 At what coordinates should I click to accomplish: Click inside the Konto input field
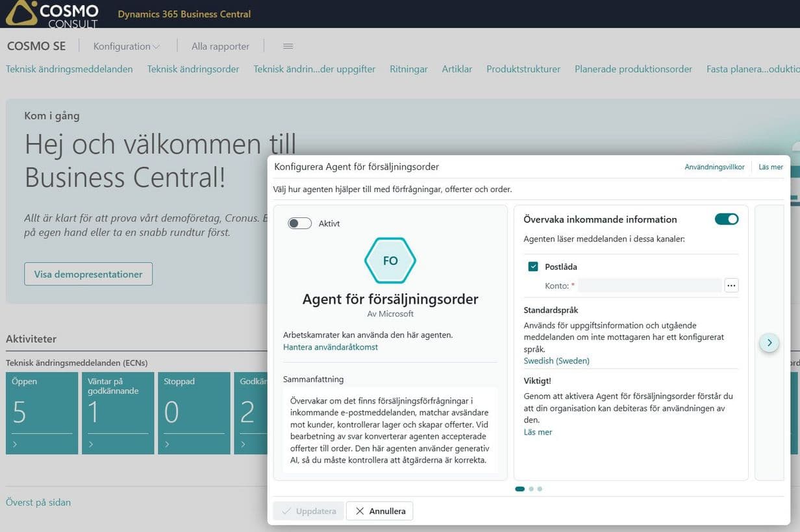point(649,285)
